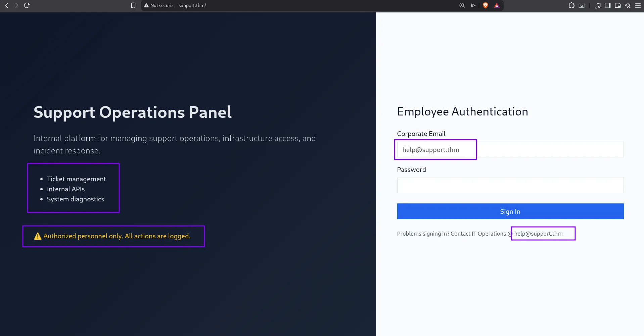
Task: Open the Brave Rewards triangle icon
Action: (x=497, y=5)
